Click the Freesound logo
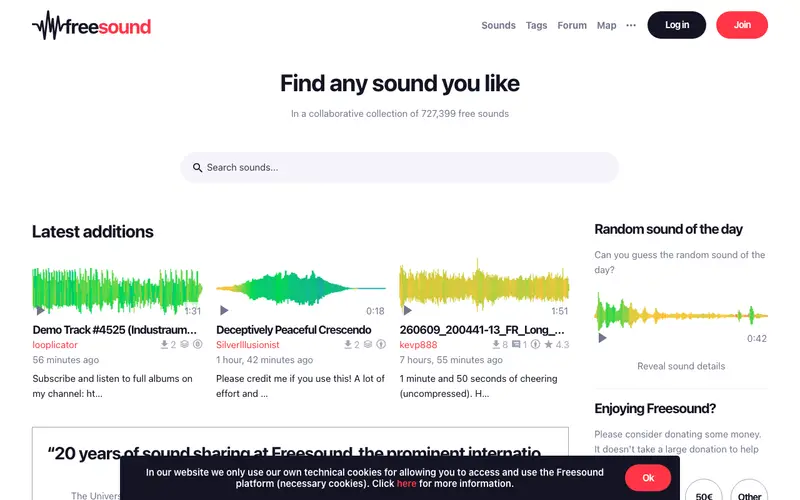The width and height of the screenshot is (800, 500). 92,26
